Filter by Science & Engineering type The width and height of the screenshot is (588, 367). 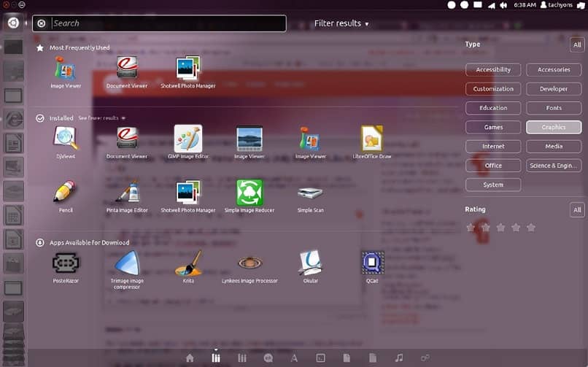[554, 166]
